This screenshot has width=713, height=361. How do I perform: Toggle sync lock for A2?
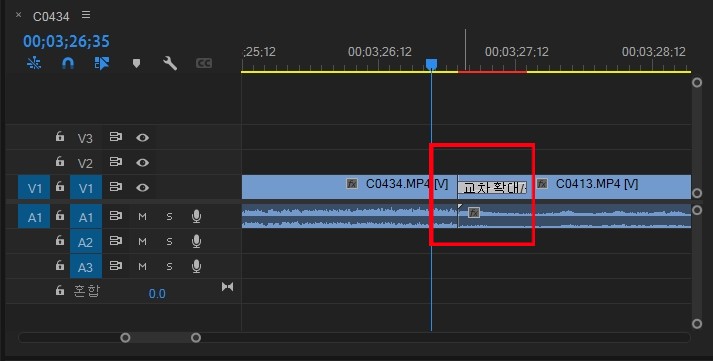tap(116, 241)
